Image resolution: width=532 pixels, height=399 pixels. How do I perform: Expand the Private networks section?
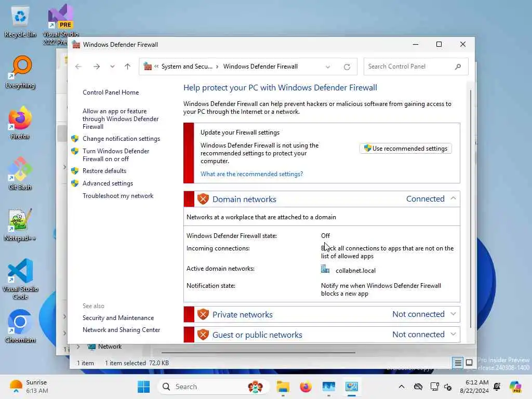(x=453, y=314)
